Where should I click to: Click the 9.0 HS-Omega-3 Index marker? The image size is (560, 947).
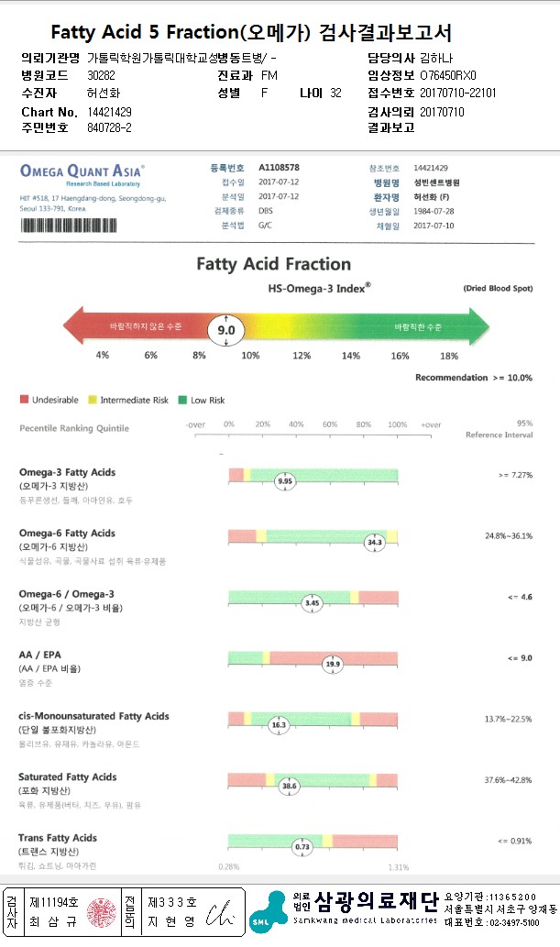[x=225, y=330]
